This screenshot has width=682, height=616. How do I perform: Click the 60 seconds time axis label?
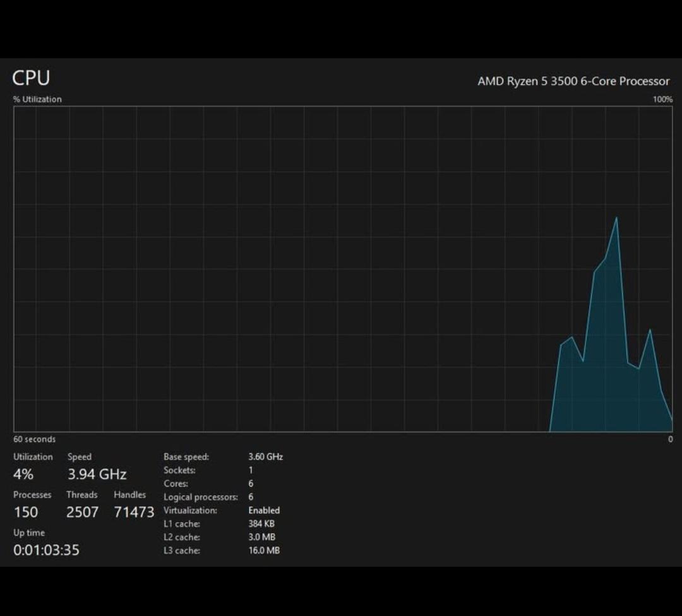pos(34,439)
